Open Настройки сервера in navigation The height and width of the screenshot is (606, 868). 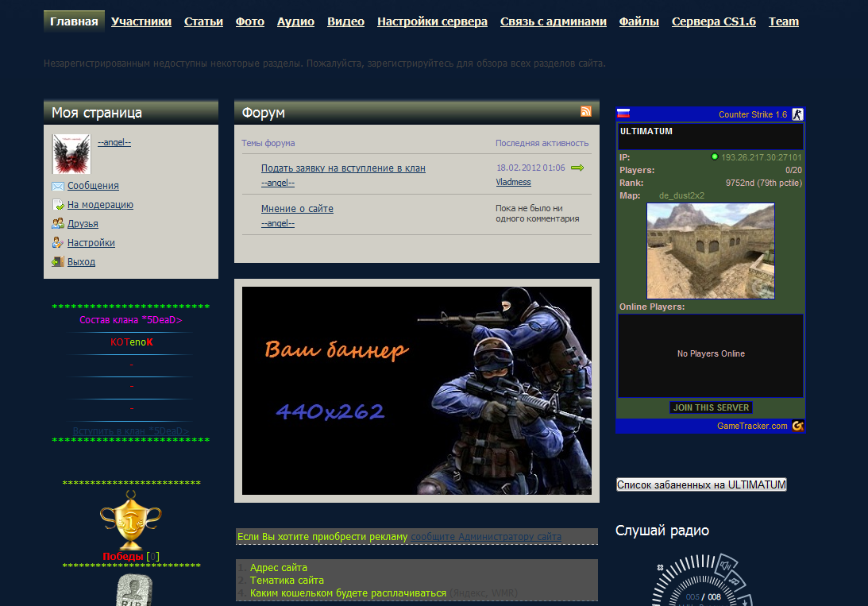pyautogui.click(x=432, y=21)
